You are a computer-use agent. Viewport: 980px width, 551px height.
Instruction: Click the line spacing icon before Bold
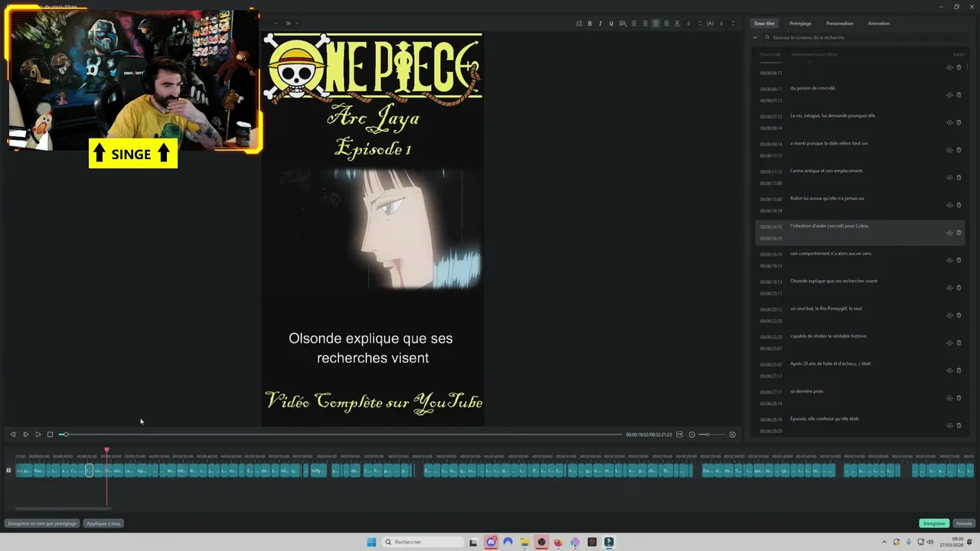[x=579, y=24]
